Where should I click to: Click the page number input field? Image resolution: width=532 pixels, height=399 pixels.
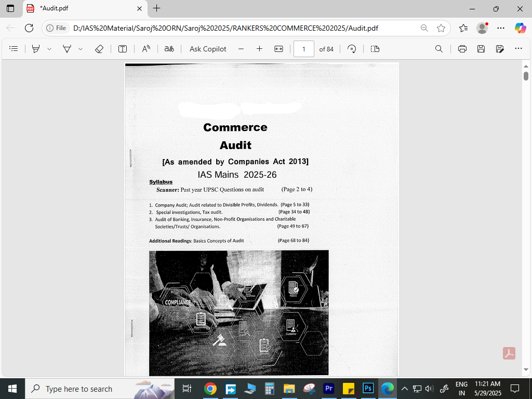304,49
